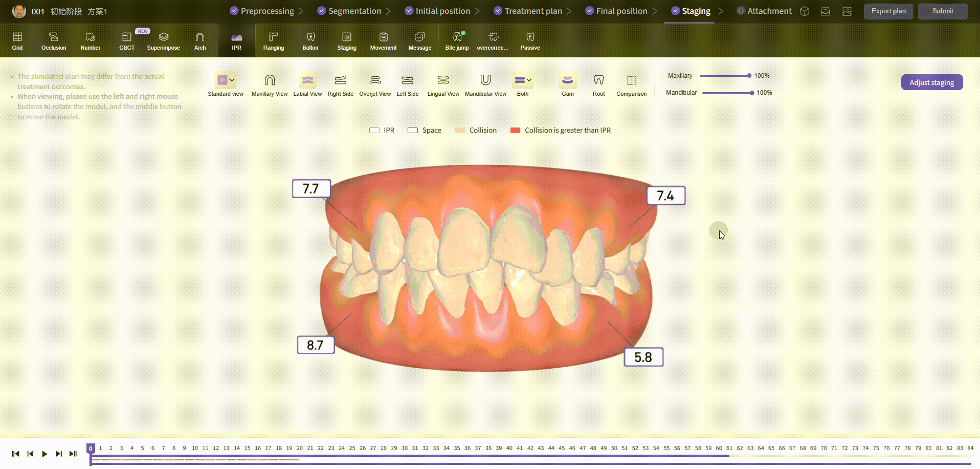
Task: Open the Message tool
Action: click(420, 41)
